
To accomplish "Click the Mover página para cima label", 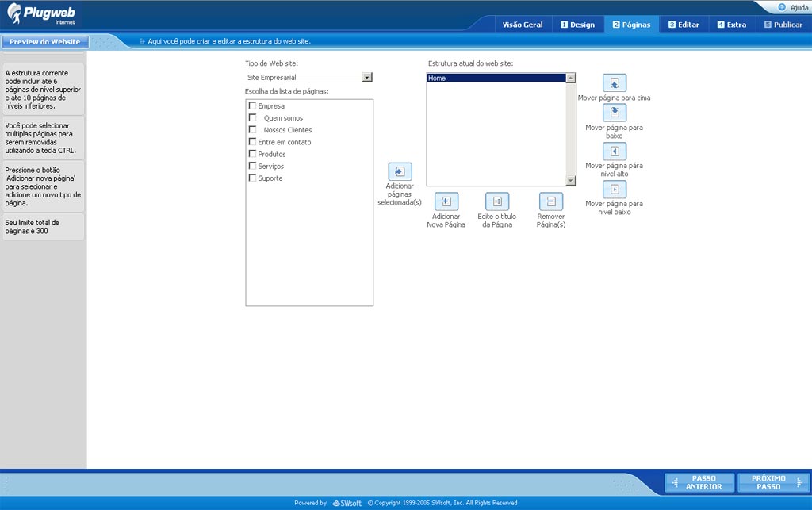I will click(x=615, y=98).
